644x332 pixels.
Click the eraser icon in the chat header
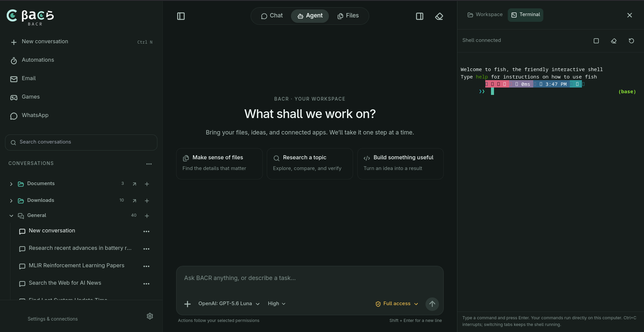439,16
